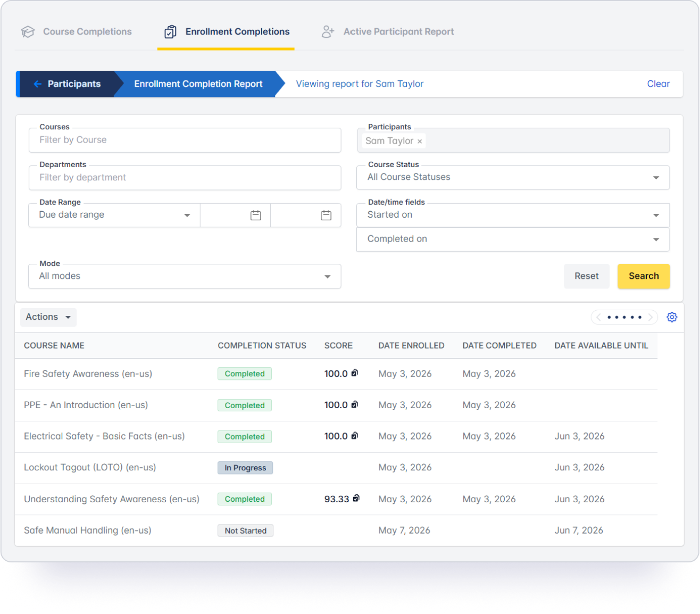Click inside the Participants field
700x614 pixels.
pyautogui.click(x=513, y=140)
